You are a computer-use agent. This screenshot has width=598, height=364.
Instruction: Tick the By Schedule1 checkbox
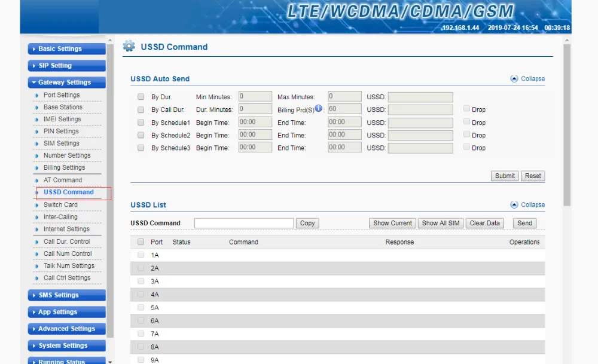click(141, 123)
